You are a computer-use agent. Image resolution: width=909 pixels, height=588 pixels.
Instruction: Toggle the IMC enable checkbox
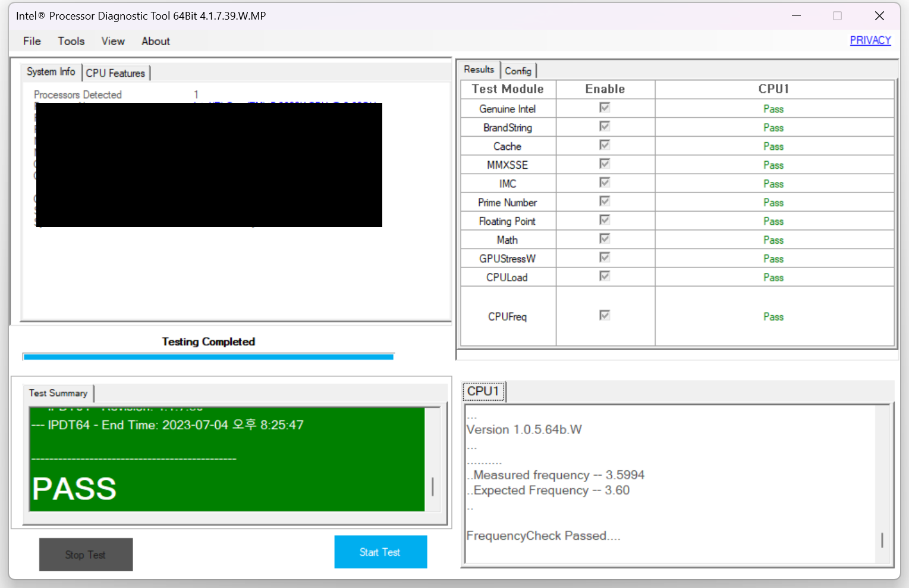[x=605, y=183]
